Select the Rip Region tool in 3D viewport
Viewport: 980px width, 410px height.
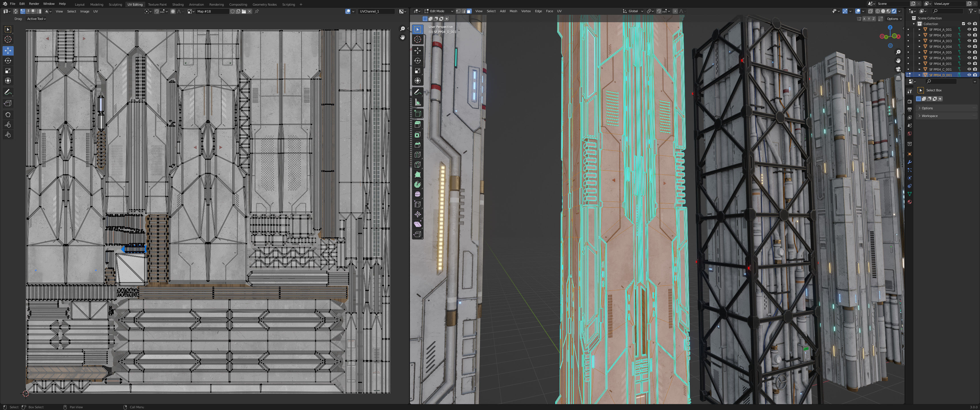[x=418, y=234]
